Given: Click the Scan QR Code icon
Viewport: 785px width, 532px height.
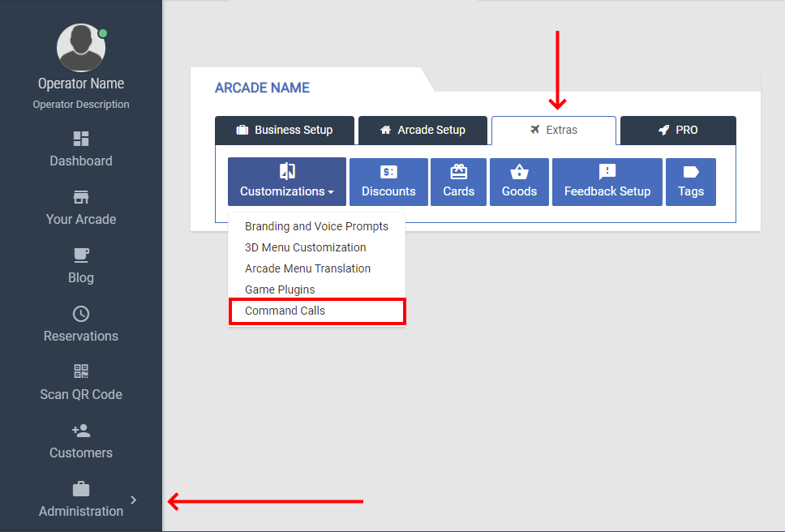Looking at the screenshot, I should [81, 371].
